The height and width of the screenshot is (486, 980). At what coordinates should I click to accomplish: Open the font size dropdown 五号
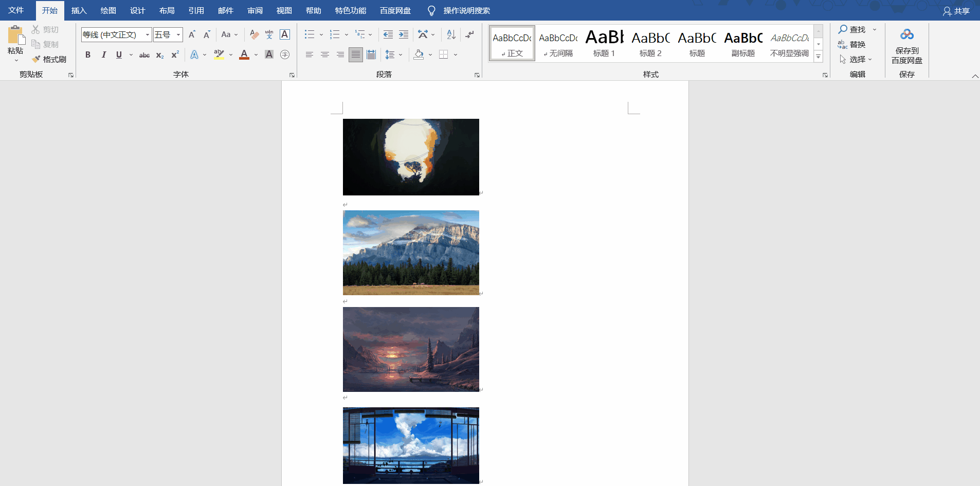click(x=178, y=34)
